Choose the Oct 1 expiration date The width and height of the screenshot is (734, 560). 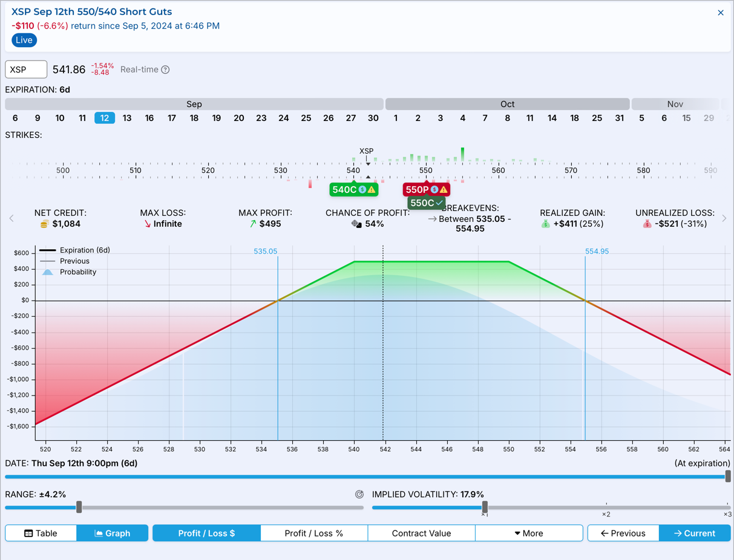tap(396, 118)
